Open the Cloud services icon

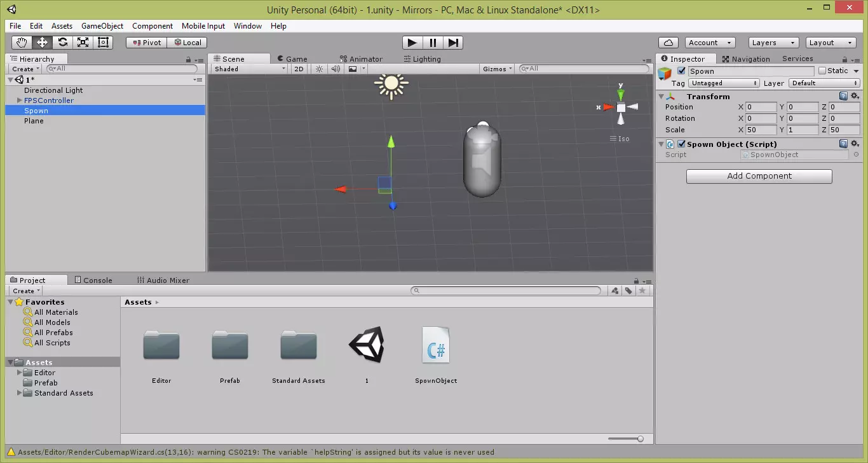click(x=667, y=43)
